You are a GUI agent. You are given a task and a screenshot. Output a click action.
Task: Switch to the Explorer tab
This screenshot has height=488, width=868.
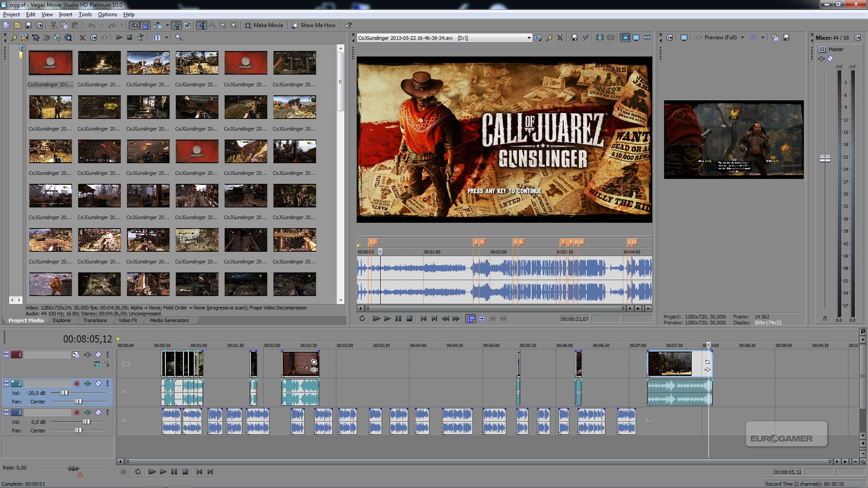pyautogui.click(x=62, y=320)
